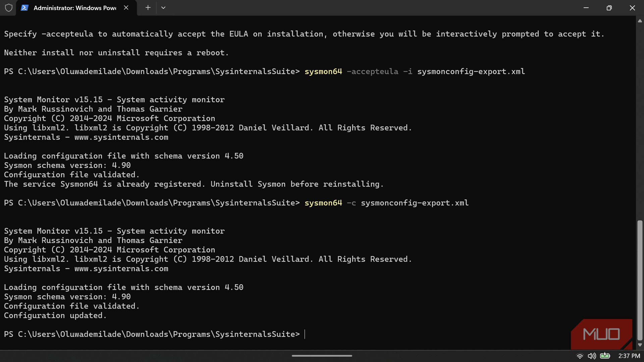
Task: Open the Wi-Fi network tray icon
Action: [580, 356]
